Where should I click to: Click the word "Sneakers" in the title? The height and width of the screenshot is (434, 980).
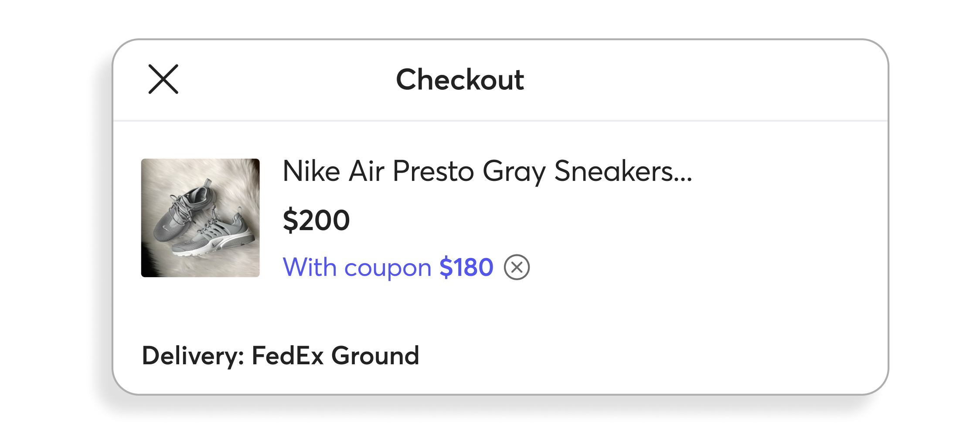pos(613,171)
